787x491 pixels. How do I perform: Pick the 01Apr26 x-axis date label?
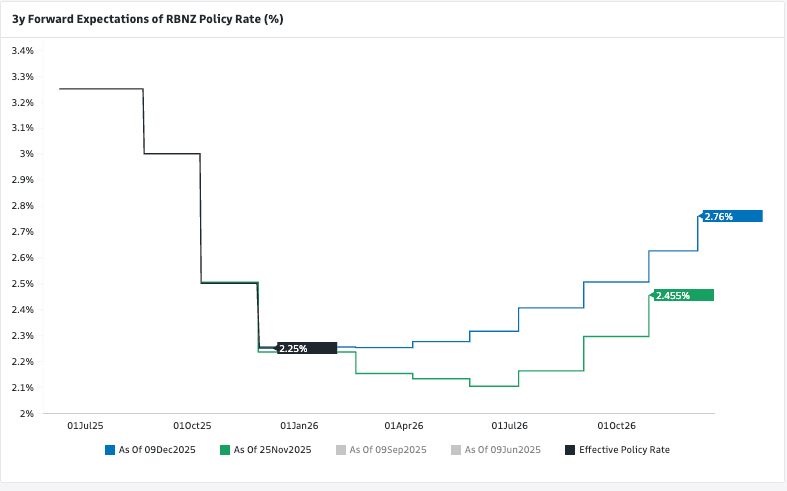[x=404, y=425]
